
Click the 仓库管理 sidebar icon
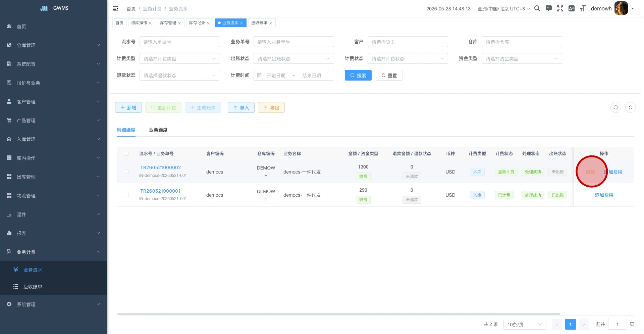coord(9,45)
